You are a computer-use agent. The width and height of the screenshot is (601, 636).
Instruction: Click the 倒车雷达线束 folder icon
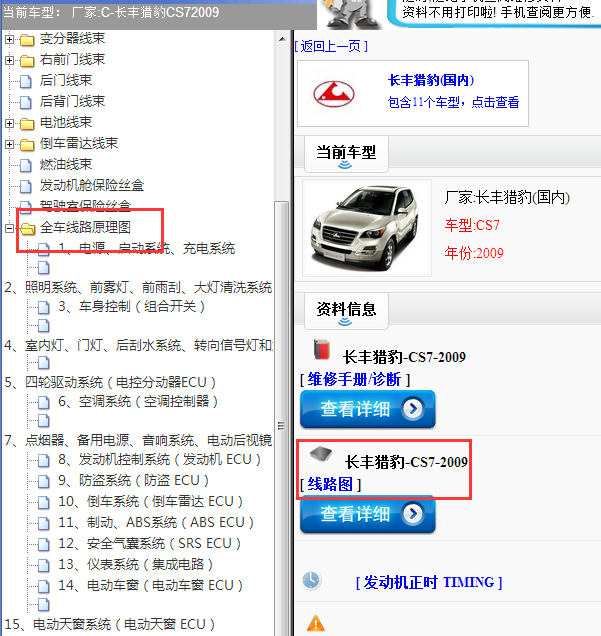27,145
